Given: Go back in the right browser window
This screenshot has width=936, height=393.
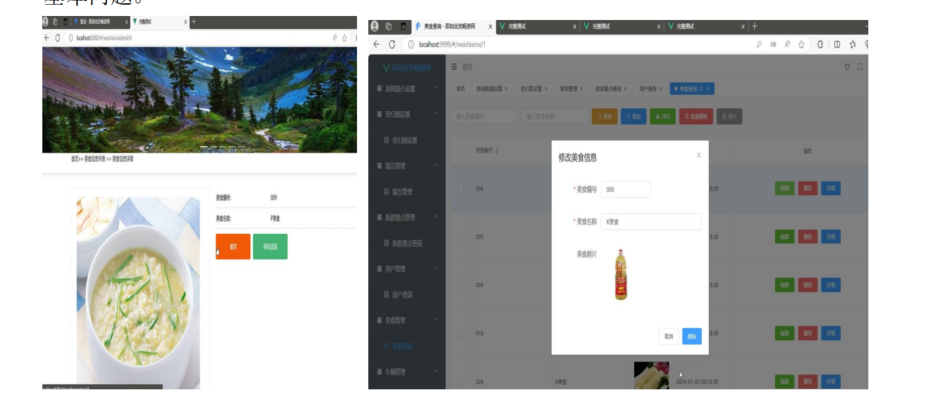Looking at the screenshot, I should (376, 44).
